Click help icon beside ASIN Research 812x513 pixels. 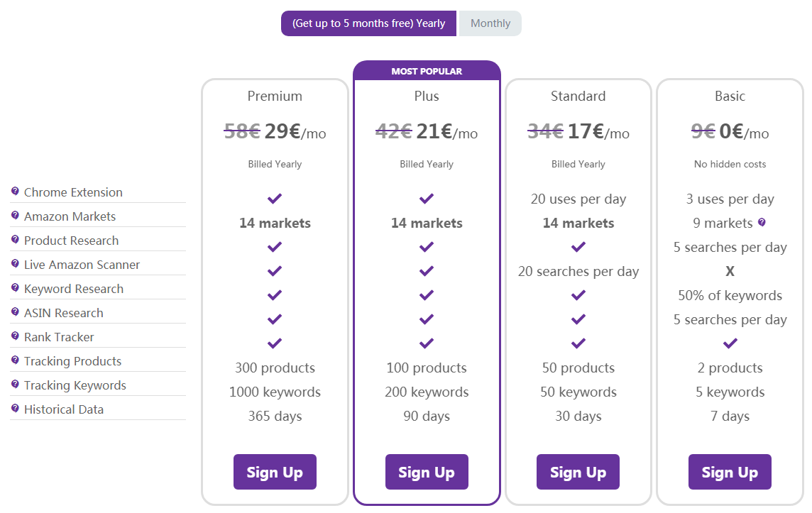coord(15,311)
